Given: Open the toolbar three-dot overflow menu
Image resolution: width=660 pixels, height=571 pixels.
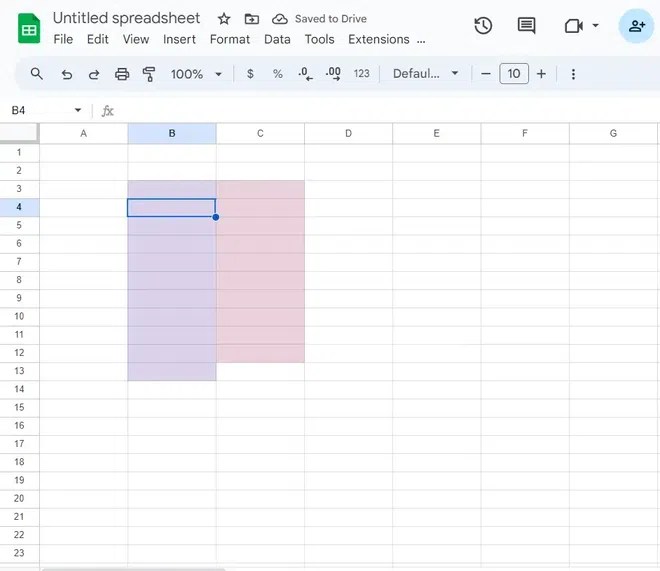Looking at the screenshot, I should click(x=573, y=74).
